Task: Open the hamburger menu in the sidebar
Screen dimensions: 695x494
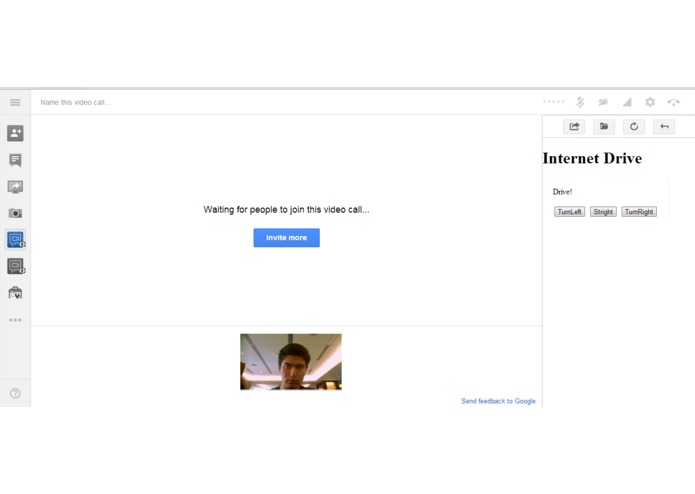Action: pos(15,102)
